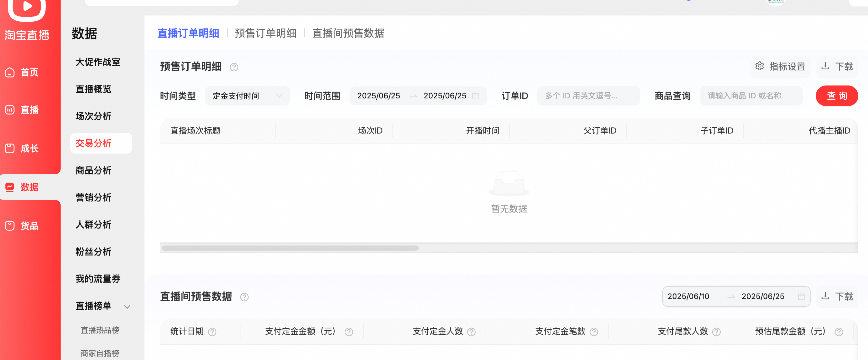Viewport: 868px width, 360px height.
Task: Click start date 2025/06/10 in 直播间预售数据
Action: point(688,296)
